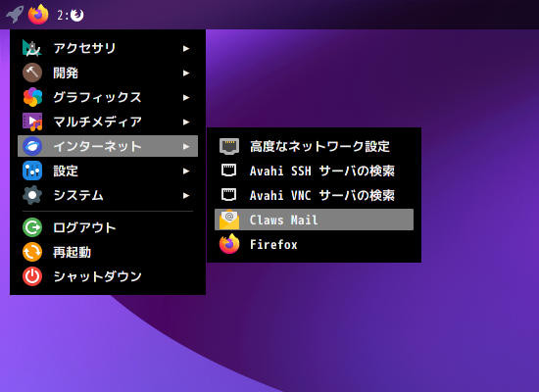
Task: Choose シャットダウン to power off
Action: click(x=108, y=276)
